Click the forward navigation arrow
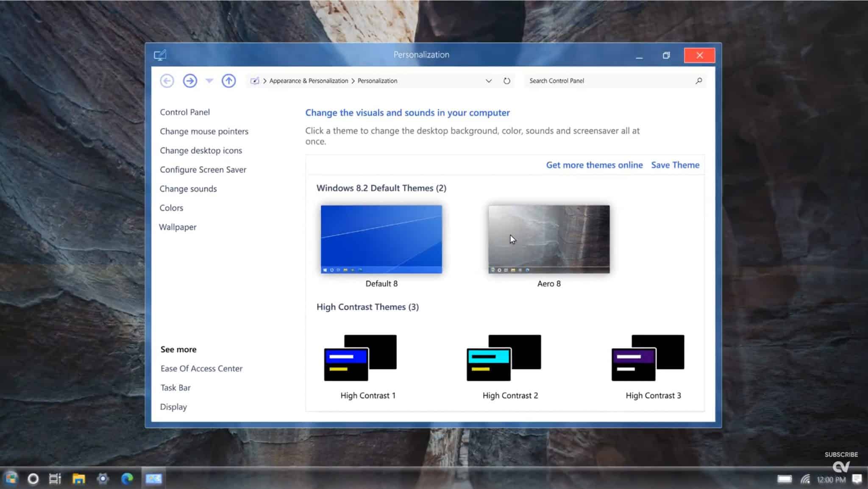The image size is (868, 489). click(189, 81)
